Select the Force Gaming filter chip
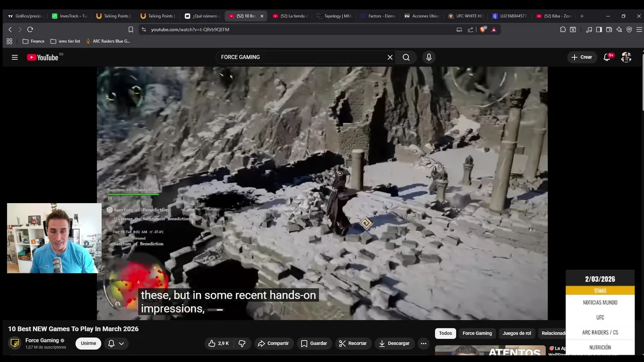644x362 pixels. 477,333
